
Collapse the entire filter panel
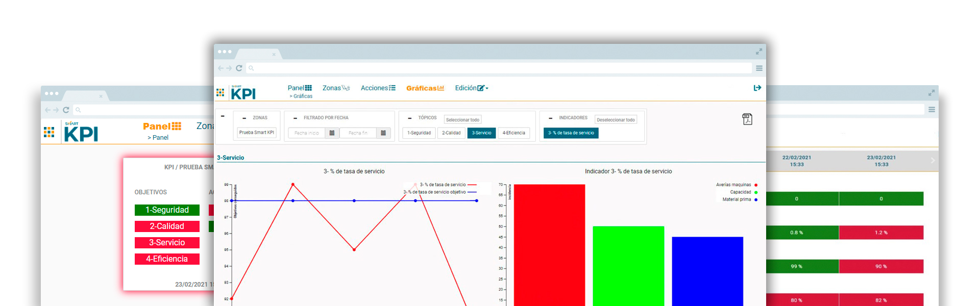pos(223,116)
